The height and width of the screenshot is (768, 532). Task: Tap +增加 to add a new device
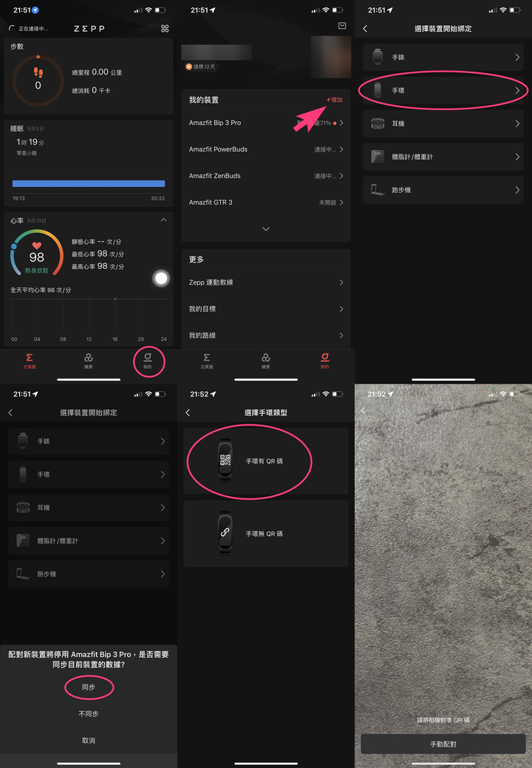(x=334, y=100)
